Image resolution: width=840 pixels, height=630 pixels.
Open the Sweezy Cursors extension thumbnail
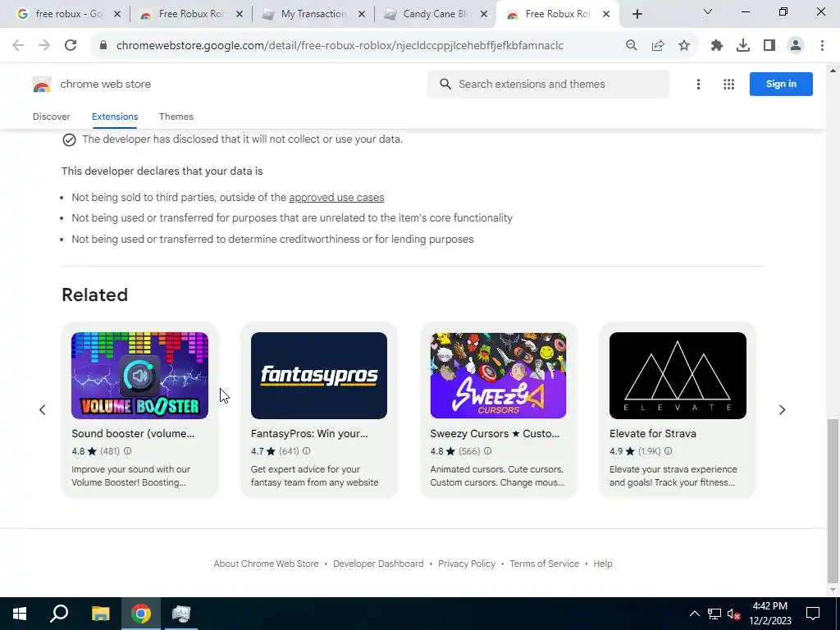(498, 376)
